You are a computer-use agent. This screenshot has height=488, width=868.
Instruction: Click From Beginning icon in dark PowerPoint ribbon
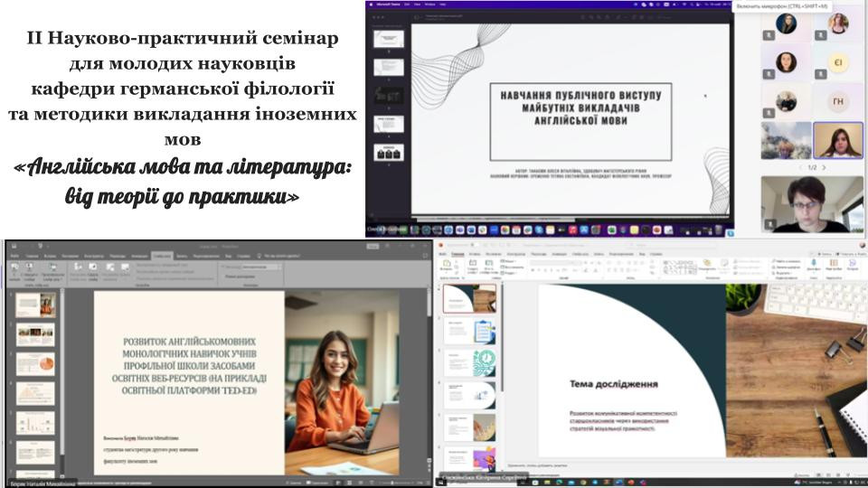click(14, 267)
